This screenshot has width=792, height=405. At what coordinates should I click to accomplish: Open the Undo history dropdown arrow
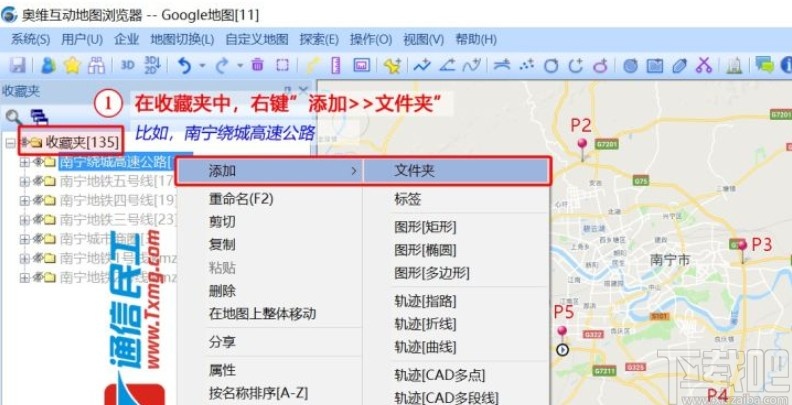point(203,66)
